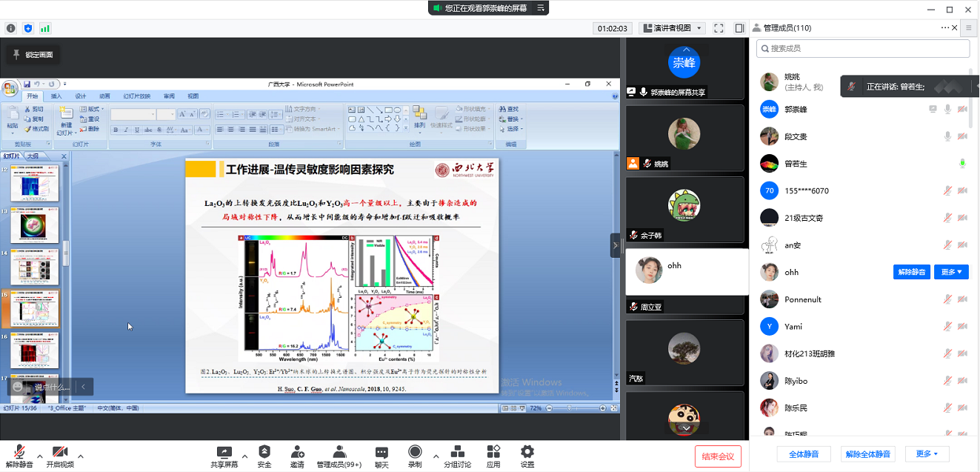The width and height of the screenshot is (980, 472).
Task: Enter full screen mode icon
Action: click(719, 28)
